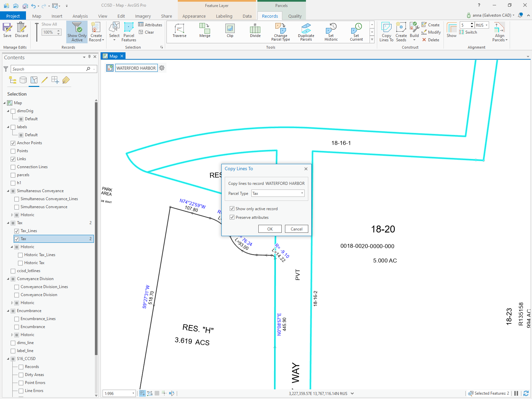This screenshot has width=532, height=399.
Task: Open the Align Parcels tool
Action: tap(500, 32)
